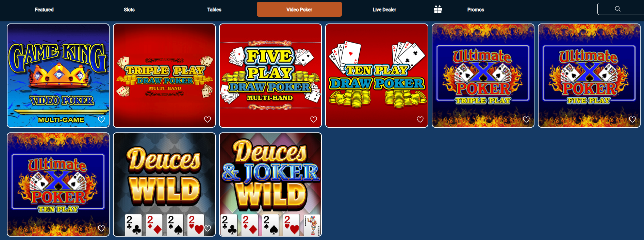The width and height of the screenshot is (644, 240).
Task: Open the Slots tab
Action: [x=129, y=10]
